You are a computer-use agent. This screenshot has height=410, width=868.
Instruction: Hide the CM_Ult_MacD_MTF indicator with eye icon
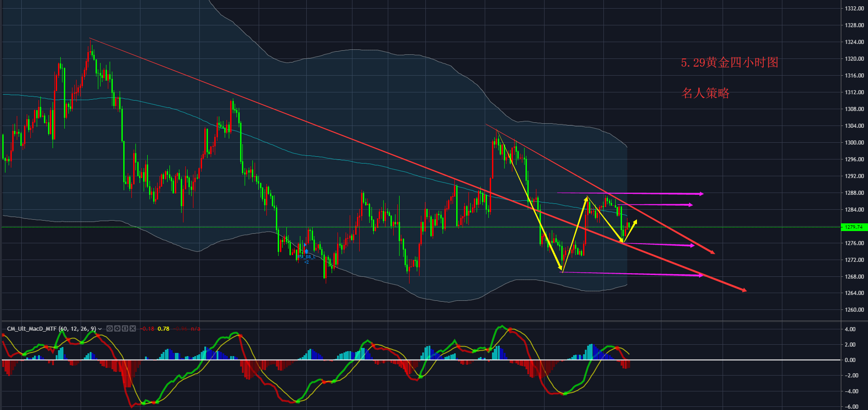pos(109,328)
